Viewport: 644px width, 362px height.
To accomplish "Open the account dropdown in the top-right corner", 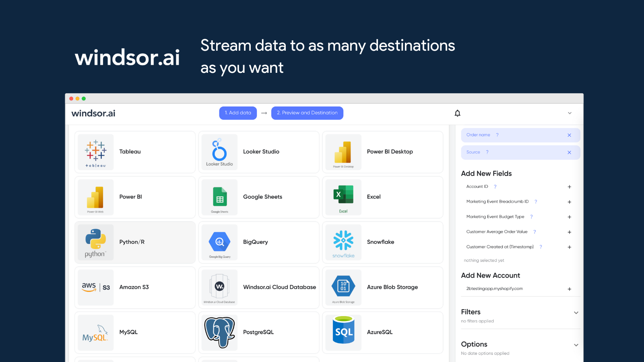I will (x=570, y=113).
